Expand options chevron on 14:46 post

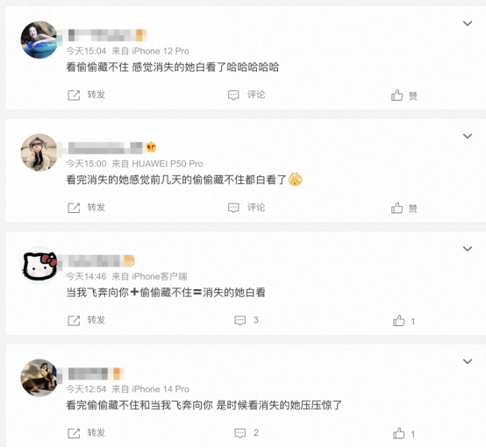[468, 249]
